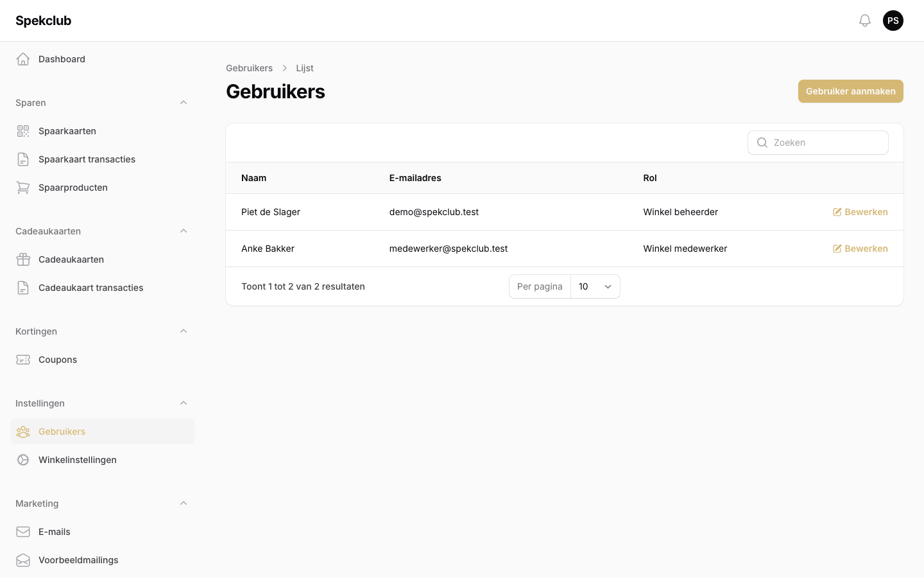Collapse the Kortingen sidebar group
Viewport: 924px width, 578px height.
pos(184,331)
